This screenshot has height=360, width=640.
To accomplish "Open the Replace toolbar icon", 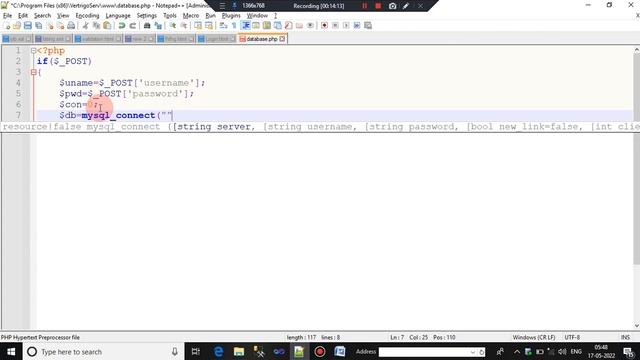I will 158,25.
